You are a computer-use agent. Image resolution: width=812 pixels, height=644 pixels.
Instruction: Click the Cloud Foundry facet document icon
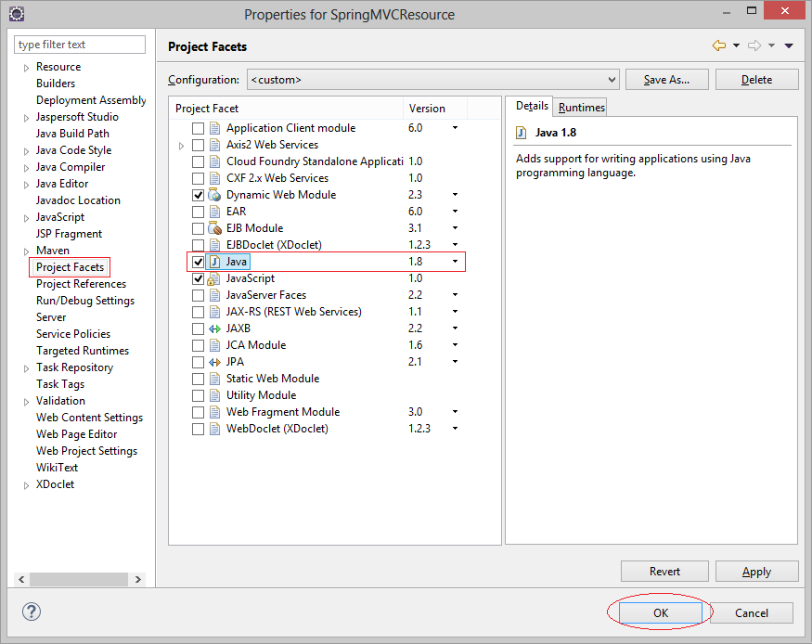point(214,161)
